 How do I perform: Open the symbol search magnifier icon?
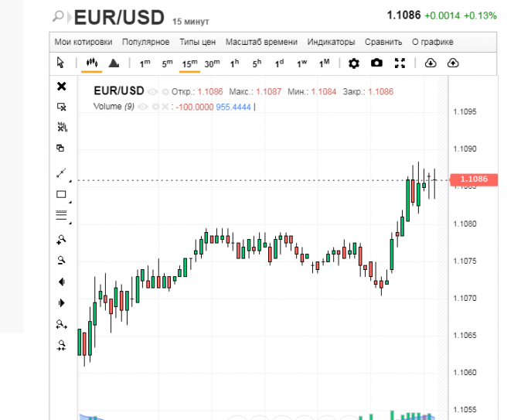click(x=58, y=15)
